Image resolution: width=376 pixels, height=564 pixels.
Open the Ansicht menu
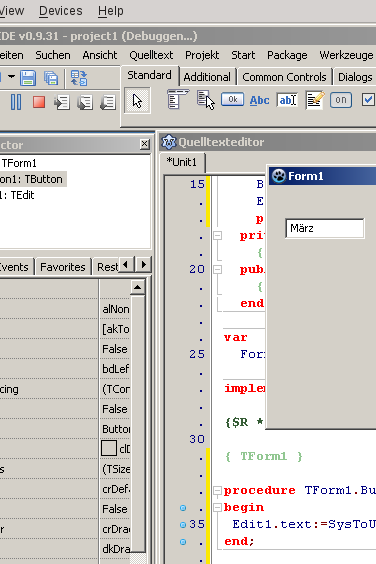click(x=100, y=55)
